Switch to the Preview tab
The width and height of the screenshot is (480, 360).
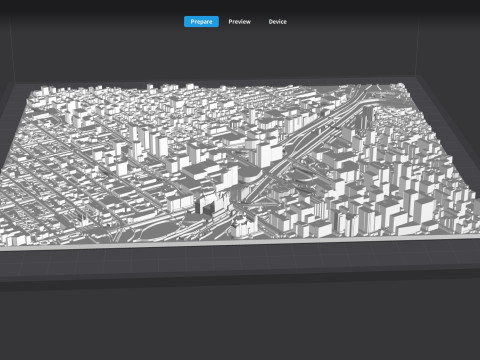tap(239, 22)
